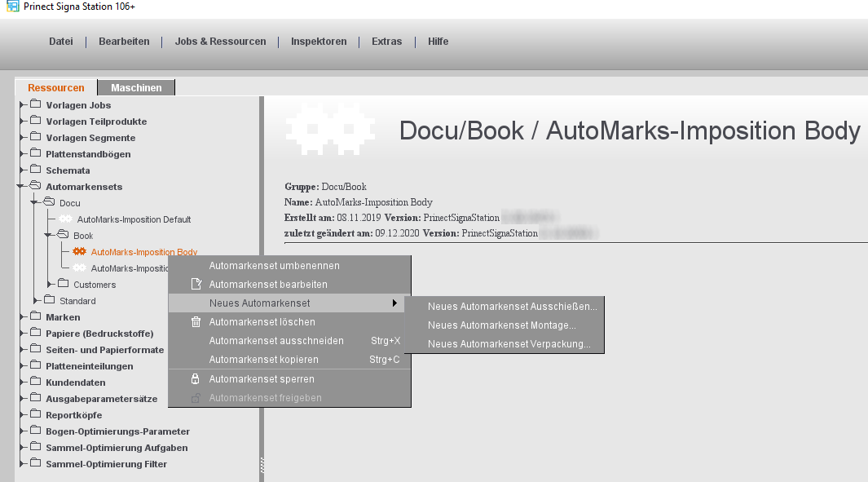
Task: Choose Automarkenset umbenennen from the context menu
Action: tap(289, 265)
